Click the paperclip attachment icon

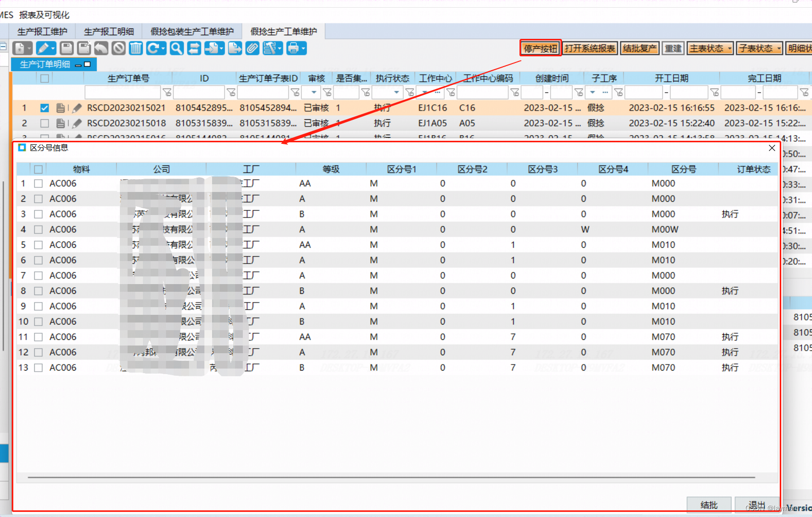[x=252, y=48]
